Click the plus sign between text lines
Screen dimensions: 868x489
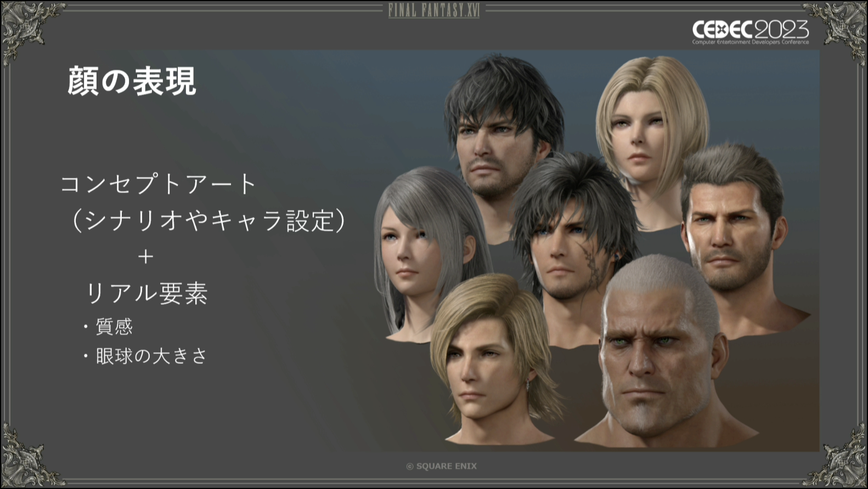click(x=145, y=257)
